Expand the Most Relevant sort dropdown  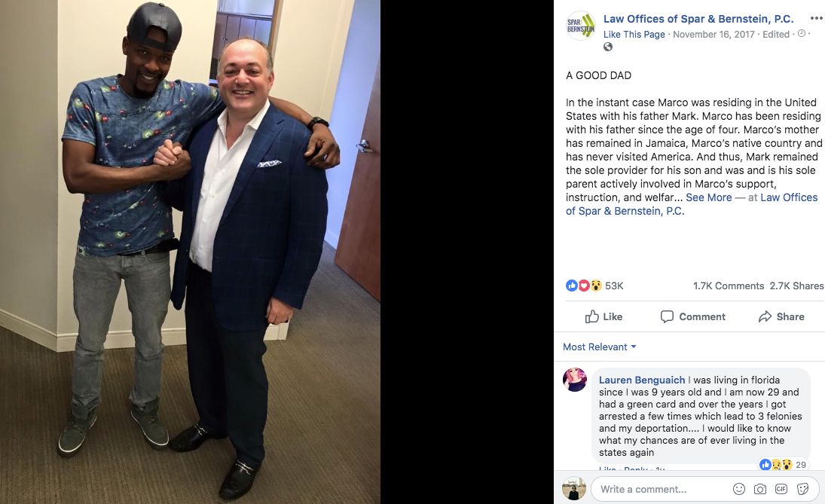point(600,347)
